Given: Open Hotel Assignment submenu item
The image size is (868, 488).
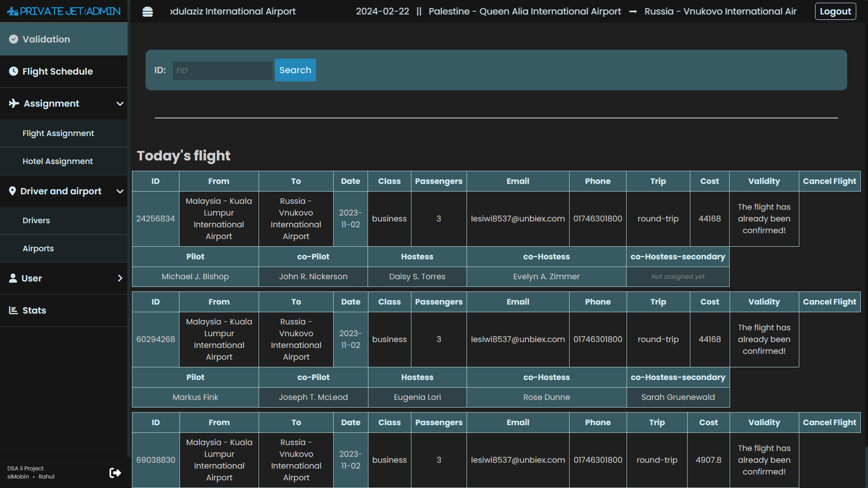Looking at the screenshot, I should tap(64, 161).
